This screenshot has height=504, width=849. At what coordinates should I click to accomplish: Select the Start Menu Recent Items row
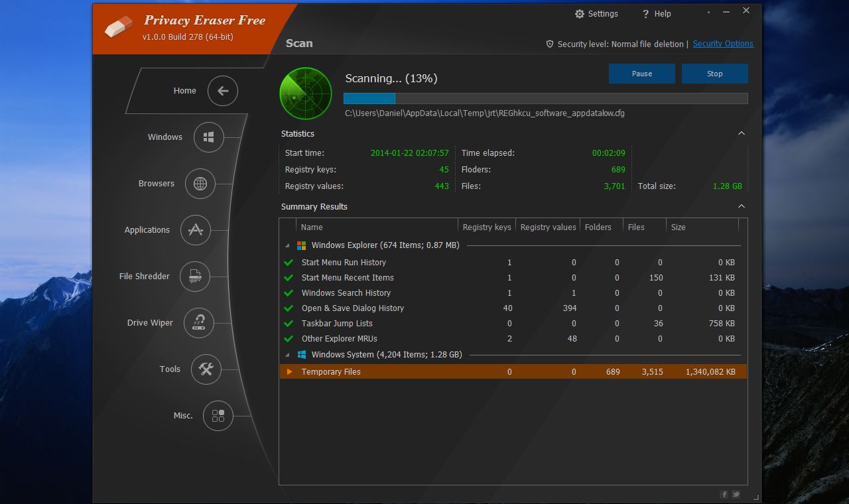(x=513, y=278)
